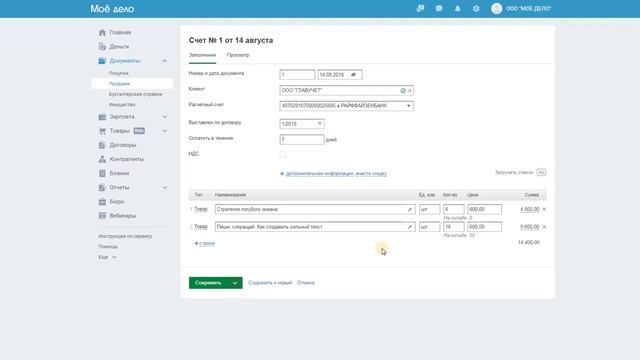The height and width of the screenshot is (360, 640).
Task: Open the Помощь link
Action: (108, 247)
